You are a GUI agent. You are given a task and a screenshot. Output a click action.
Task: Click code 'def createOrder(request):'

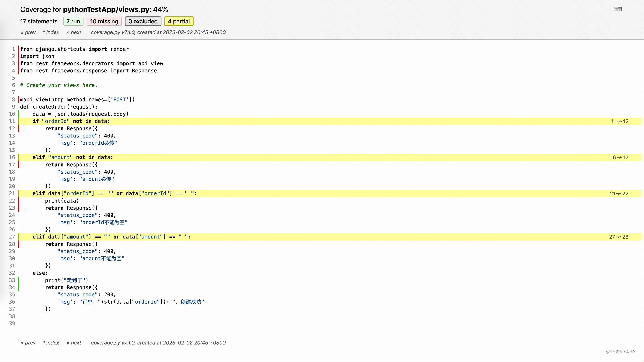pos(59,107)
